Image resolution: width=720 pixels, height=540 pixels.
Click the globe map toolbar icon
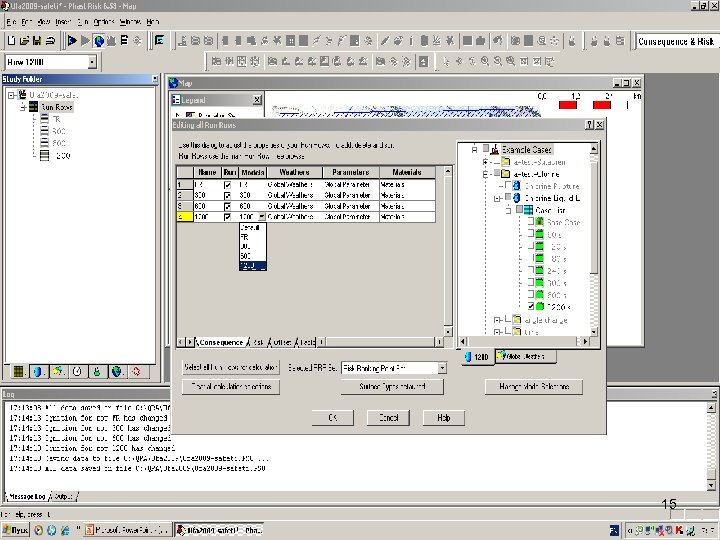point(98,41)
